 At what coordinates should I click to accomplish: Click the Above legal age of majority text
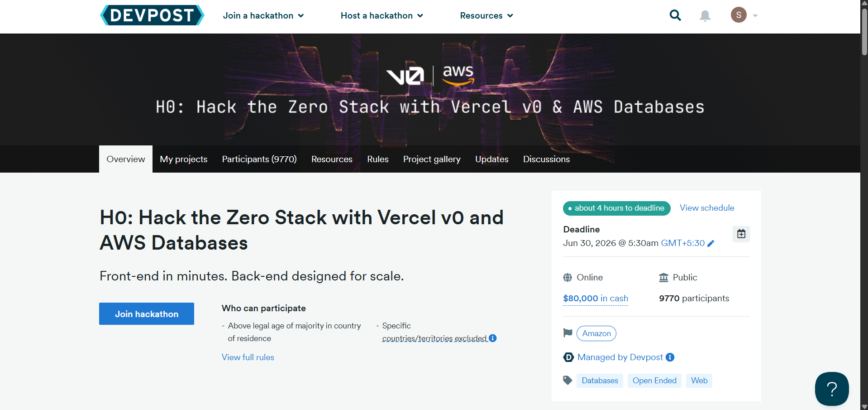294,332
